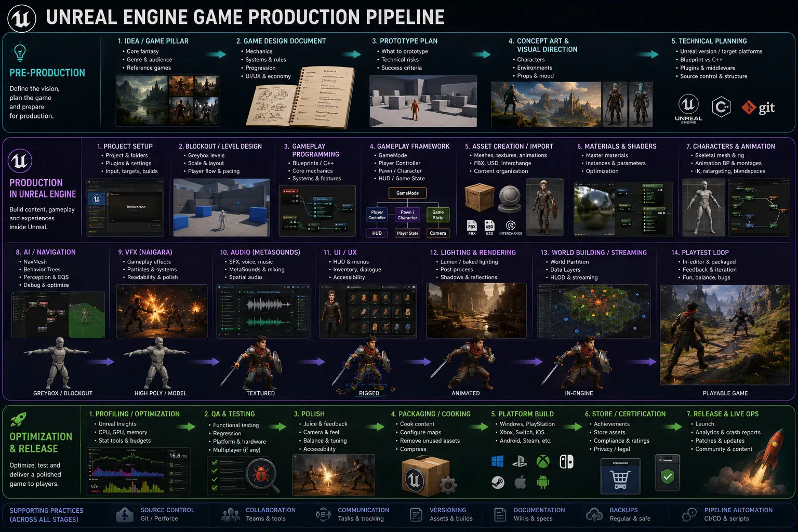Click the Unreal Engine logo beside the main title
Image resolution: width=798 pixels, height=532 pixels.
(21, 18)
